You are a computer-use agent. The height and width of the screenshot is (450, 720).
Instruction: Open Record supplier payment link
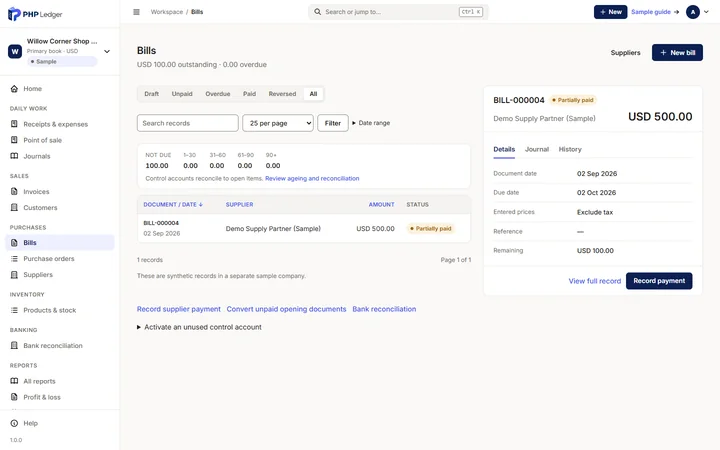tap(179, 309)
